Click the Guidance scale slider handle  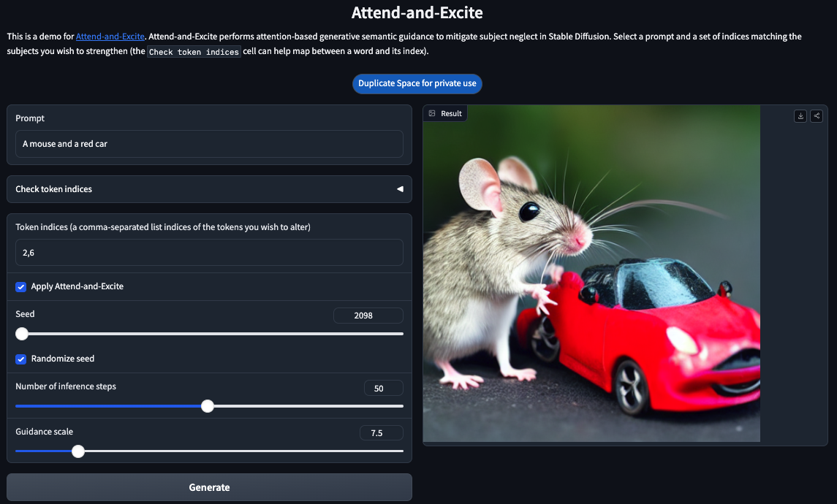pyautogui.click(x=78, y=451)
